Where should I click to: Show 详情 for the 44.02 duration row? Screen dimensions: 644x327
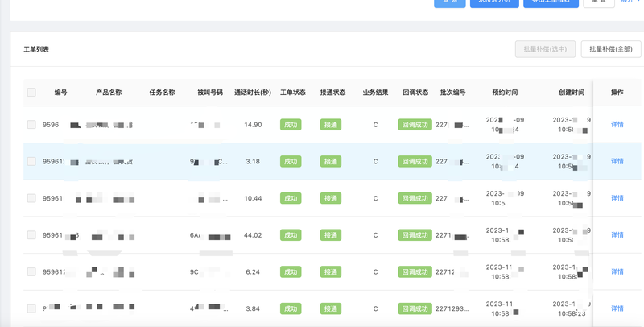point(617,235)
